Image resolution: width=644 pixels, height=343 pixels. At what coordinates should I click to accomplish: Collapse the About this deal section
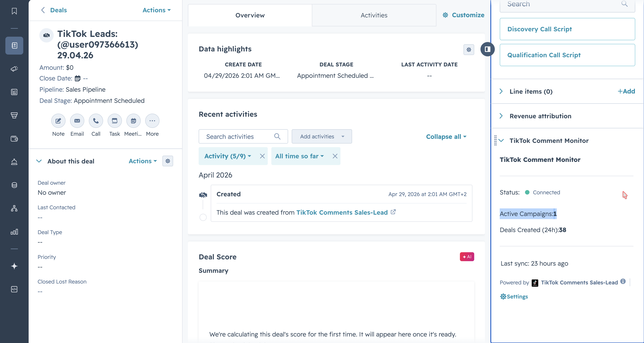click(39, 161)
